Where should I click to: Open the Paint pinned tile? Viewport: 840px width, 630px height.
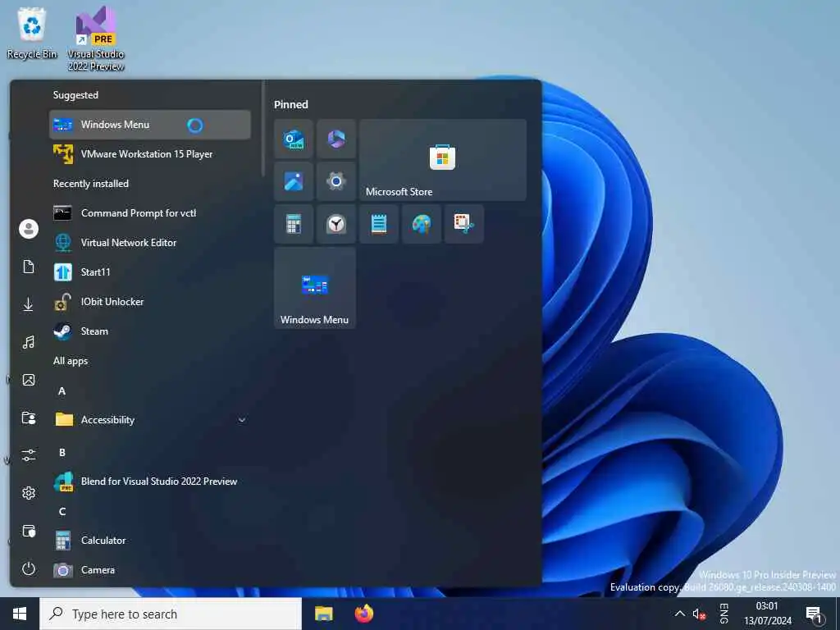pos(422,224)
